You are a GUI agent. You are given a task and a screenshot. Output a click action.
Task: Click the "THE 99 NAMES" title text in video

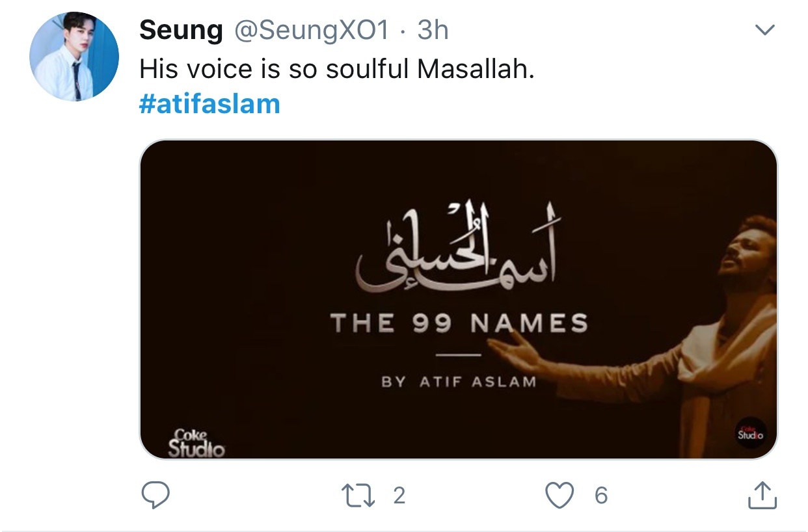(x=459, y=323)
